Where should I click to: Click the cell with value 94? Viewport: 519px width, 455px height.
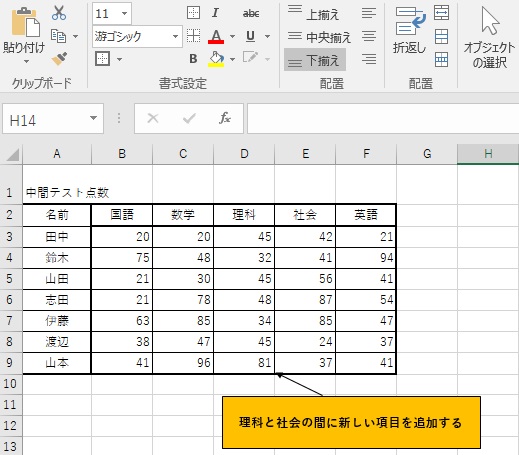pyautogui.click(x=366, y=258)
